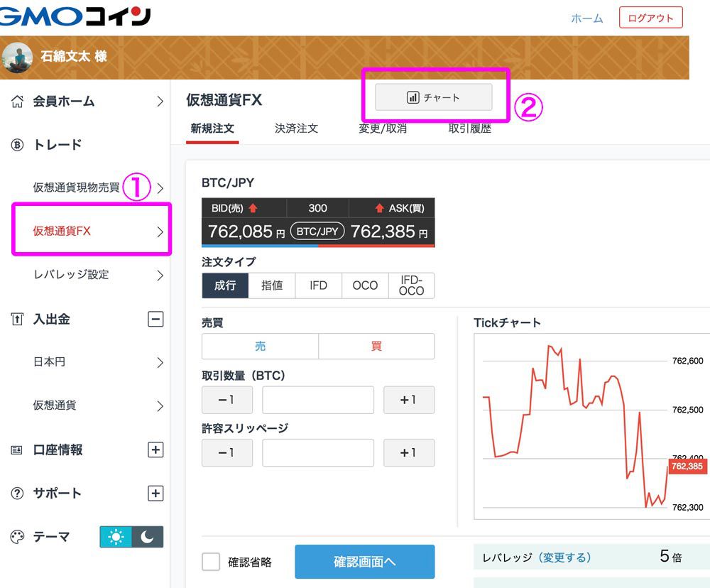Screen dimensions: 710x588
Task: Switch to 取引履歴 tab
Action: pyautogui.click(x=470, y=129)
